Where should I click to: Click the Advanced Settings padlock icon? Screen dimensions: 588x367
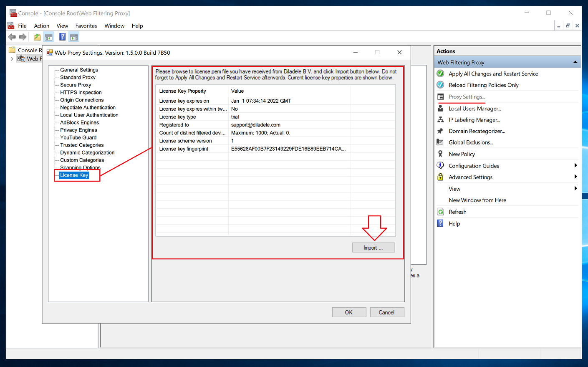coord(440,177)
